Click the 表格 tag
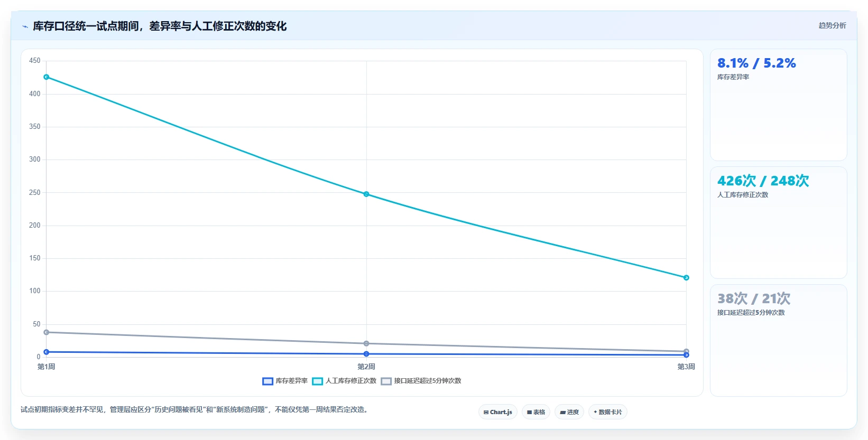Viewport: 868px width, 440px height. click(536, 412)
